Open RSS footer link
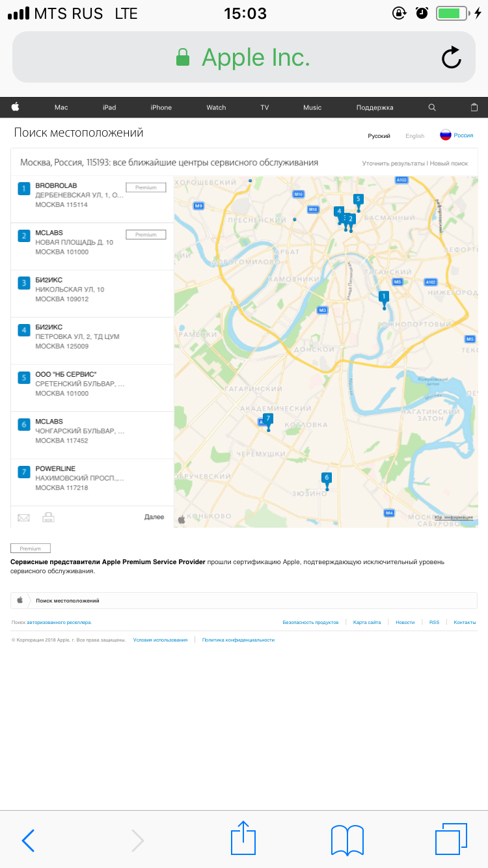The image size is (488, 868). point(434,622)
